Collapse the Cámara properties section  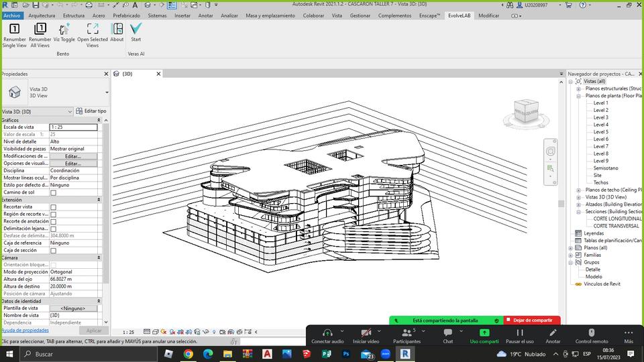99,257
